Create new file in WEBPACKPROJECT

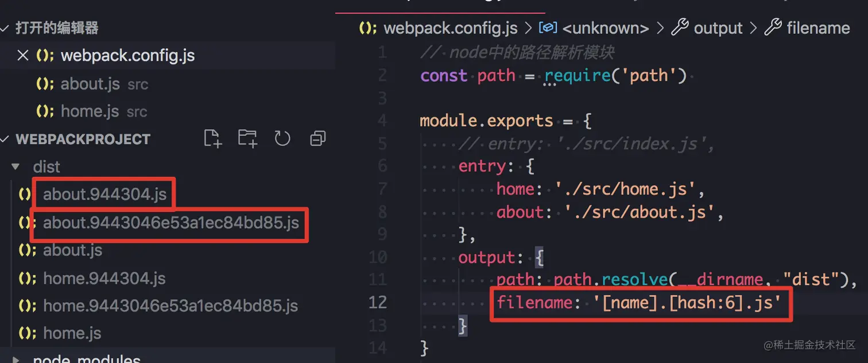point(213,138)
